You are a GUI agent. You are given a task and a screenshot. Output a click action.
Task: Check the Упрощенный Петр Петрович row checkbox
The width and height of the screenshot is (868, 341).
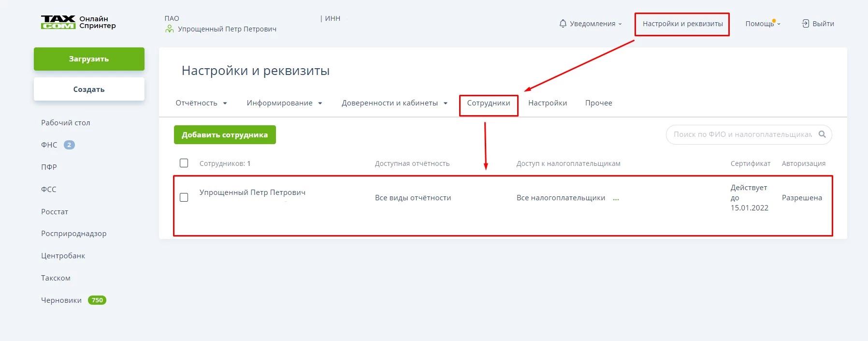pos(184,197)
